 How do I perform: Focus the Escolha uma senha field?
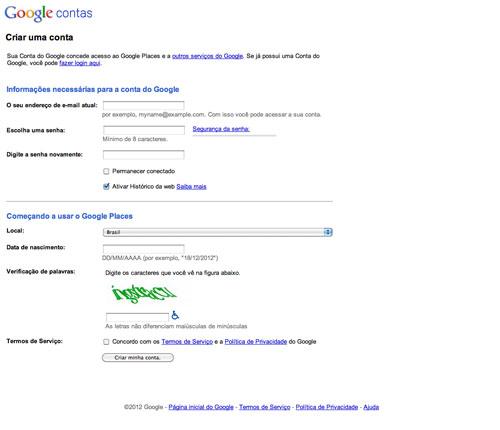pos(144,130)
